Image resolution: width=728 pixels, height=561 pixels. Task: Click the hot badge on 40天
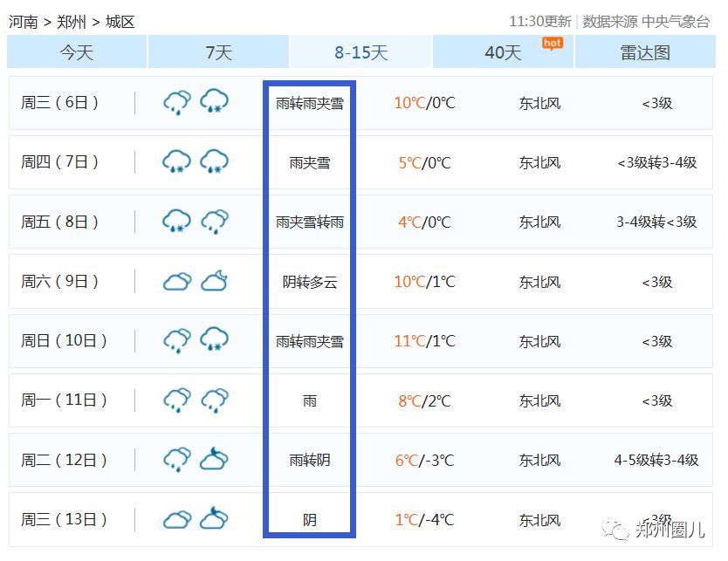(x=552, y=43)
